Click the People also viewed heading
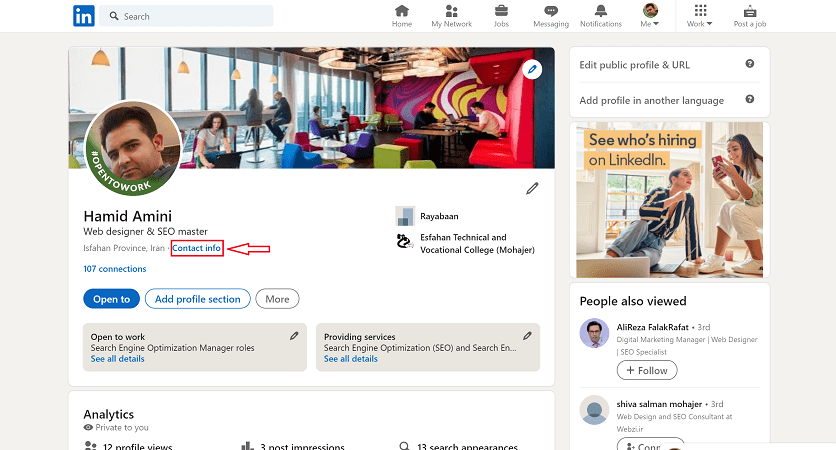 (x=633, y=301)
